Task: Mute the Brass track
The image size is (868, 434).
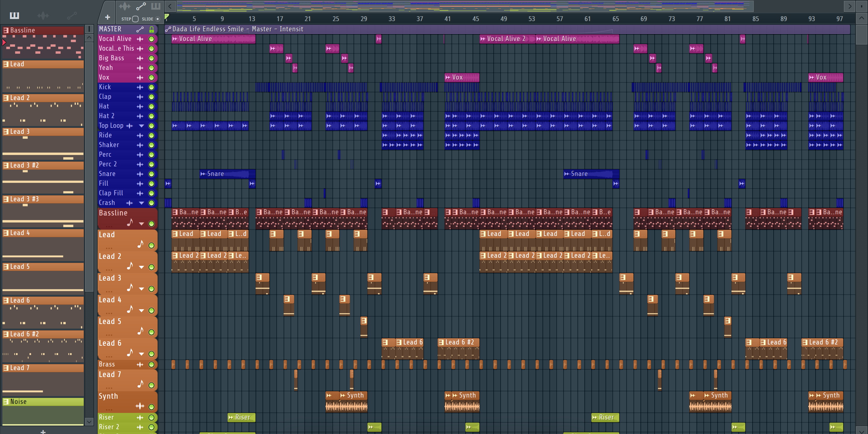Action: (x=152, y=365)
